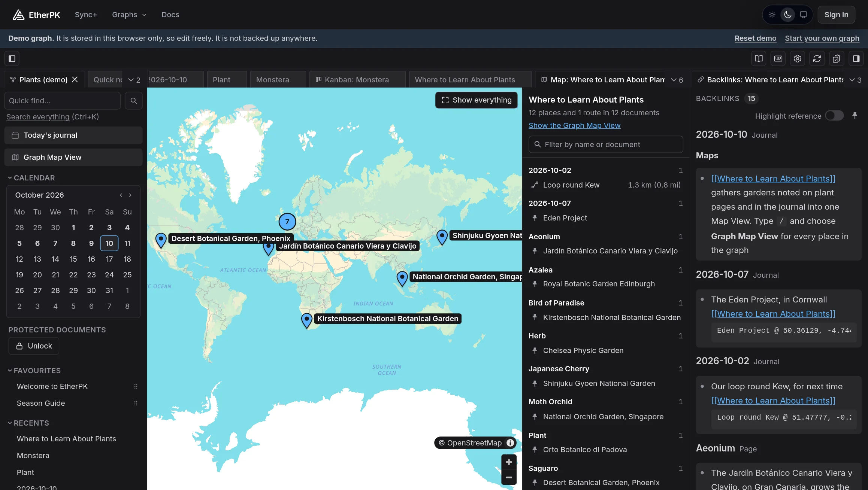The width and height of the screenshot is (868, 490).
Task: Click the sync refresh icon
Action: coord(817,58)
